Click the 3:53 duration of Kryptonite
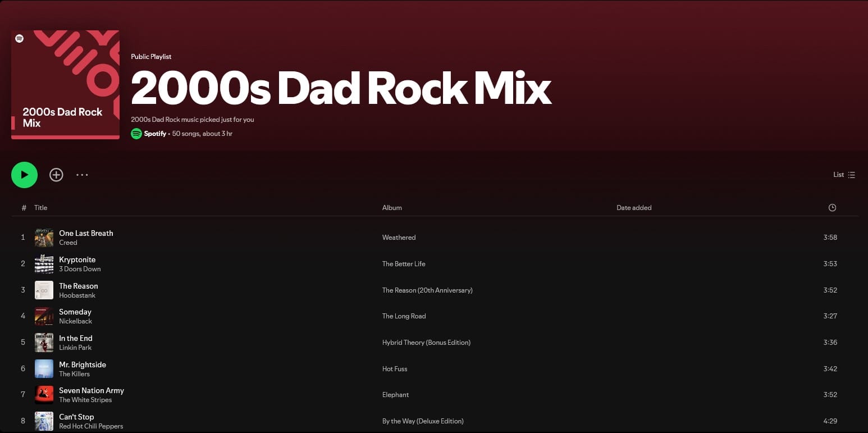Image resolution: width=868 pixels, height=433 pixels. pos(830,264)
